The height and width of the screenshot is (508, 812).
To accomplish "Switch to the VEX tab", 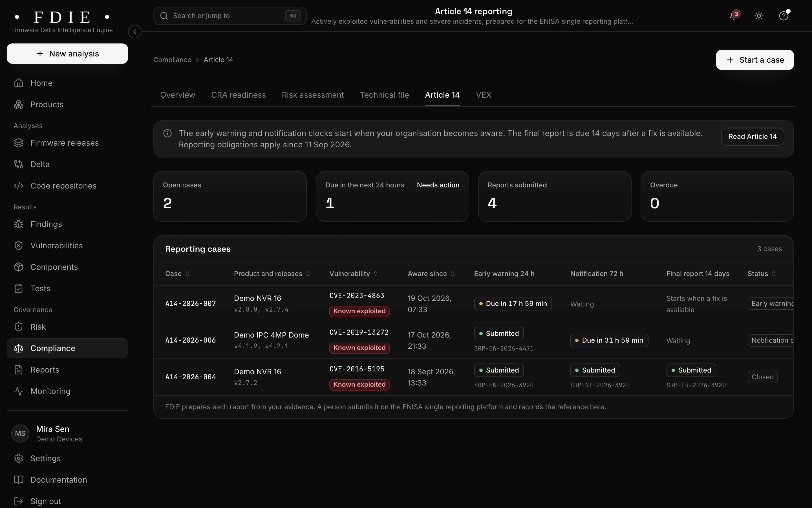I will click(x=484, y=95).
